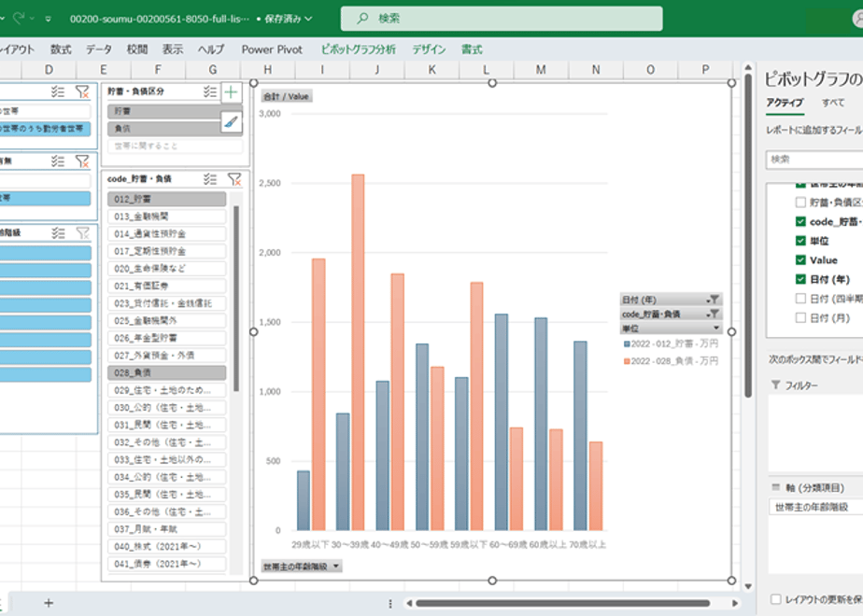The height and width of the screenshot is (616, 863).
Task: Switch to the すべて tab in fields pane
Action: tap(833, 103)
